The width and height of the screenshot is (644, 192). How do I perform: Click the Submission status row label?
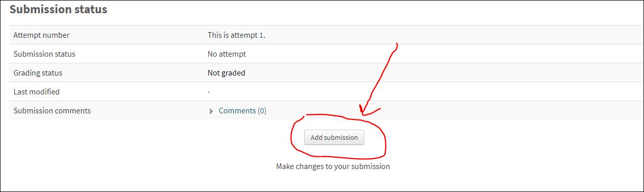44,54
